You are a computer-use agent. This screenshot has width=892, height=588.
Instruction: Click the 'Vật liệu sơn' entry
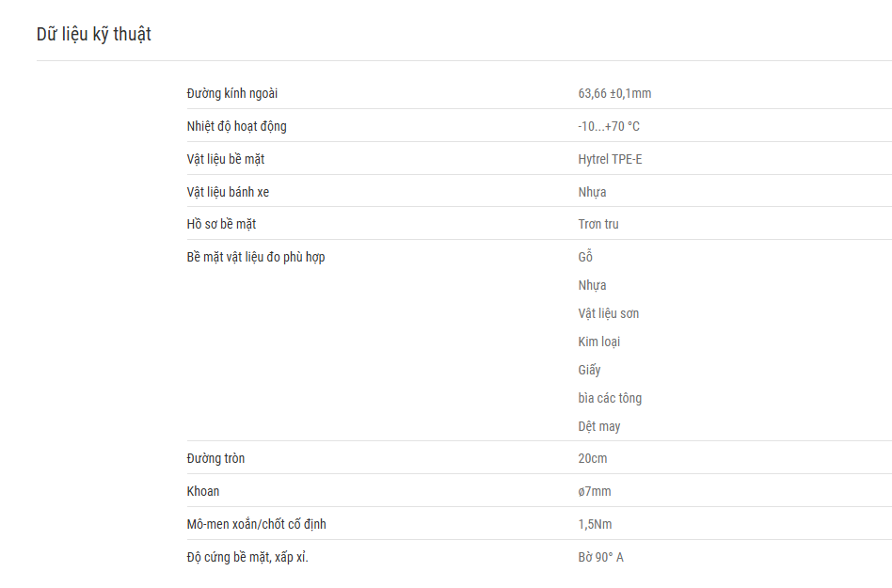(x=608, y=314)
